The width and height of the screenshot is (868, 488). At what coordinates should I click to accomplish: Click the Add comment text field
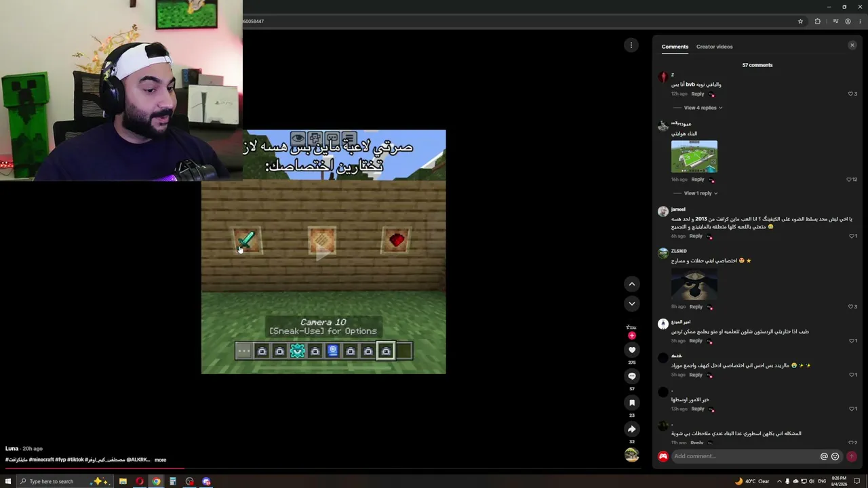click(745, 456)
